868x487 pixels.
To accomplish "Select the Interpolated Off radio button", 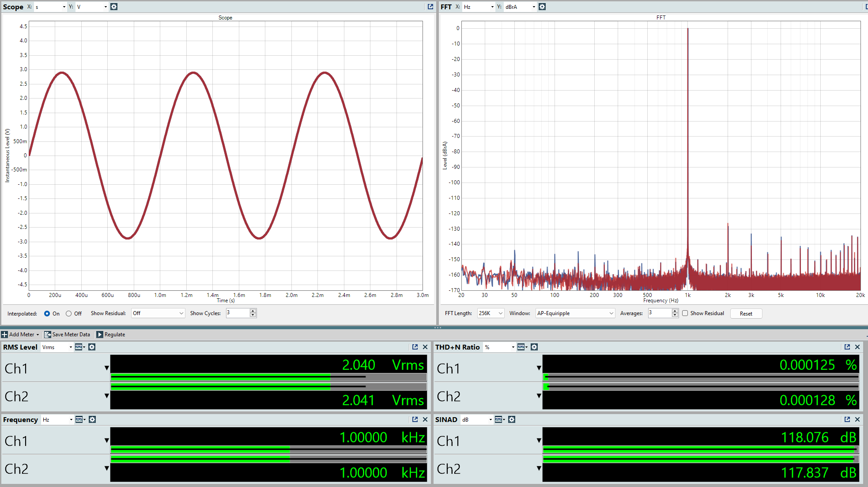I will [x=68, y=313].
